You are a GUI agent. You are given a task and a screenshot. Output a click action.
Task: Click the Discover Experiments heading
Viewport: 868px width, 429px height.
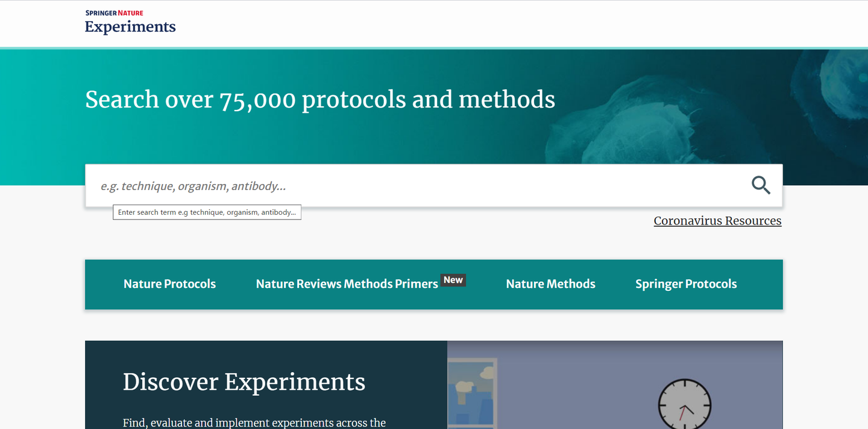coord(244,382)
